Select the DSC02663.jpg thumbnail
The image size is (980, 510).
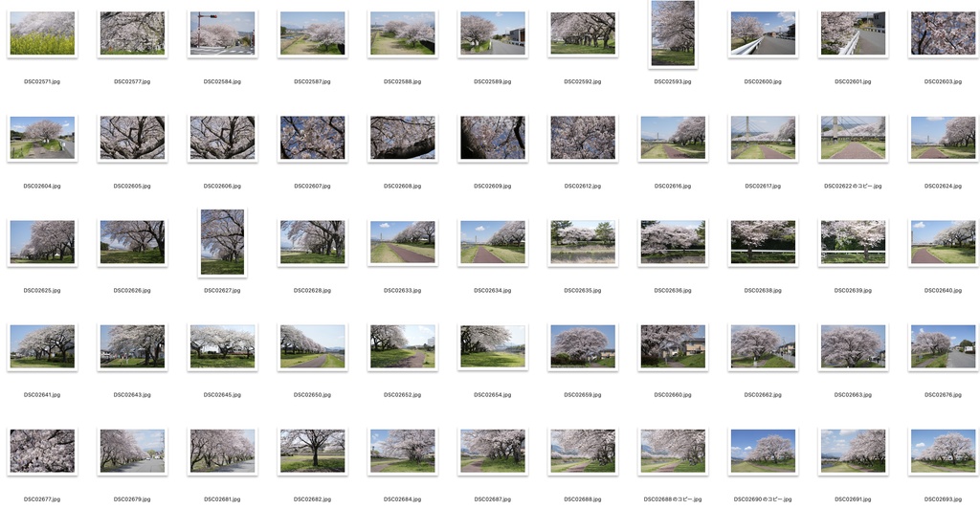coord(853,346)
